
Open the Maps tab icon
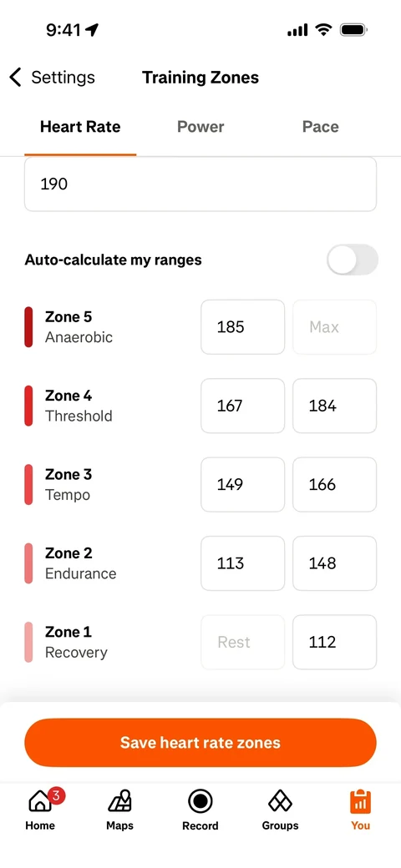pyautogui.click(x=120, y=801)
